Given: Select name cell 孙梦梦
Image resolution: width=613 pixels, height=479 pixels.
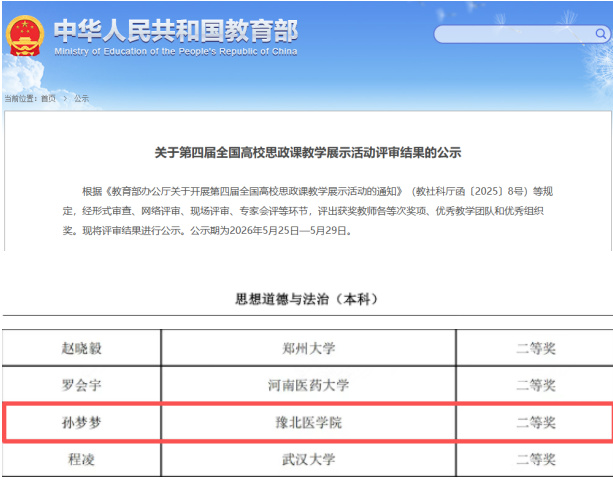Looking at the screenshot, I should click(81, 422).
